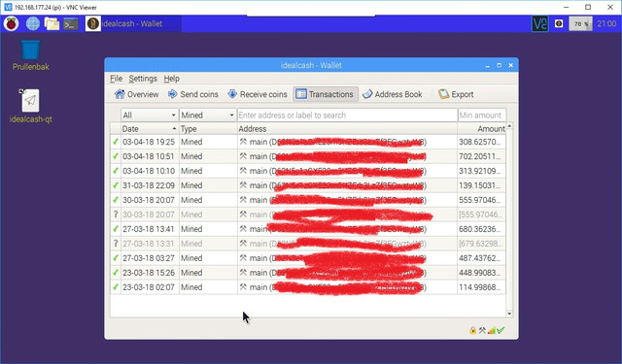Click the transaction list scrollbar down arrow
The width and height of the screenshot is (622, 364).
coord(509,314)
